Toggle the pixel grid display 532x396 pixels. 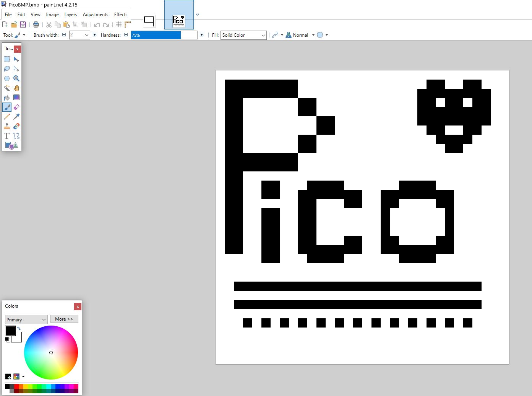[x=118, y=24]
